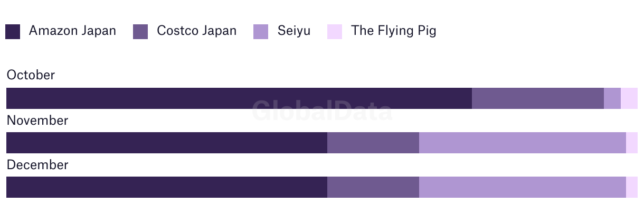Viewport: 644px width, 221px height.
Task: Click the October row label
Action: [31, 75]
